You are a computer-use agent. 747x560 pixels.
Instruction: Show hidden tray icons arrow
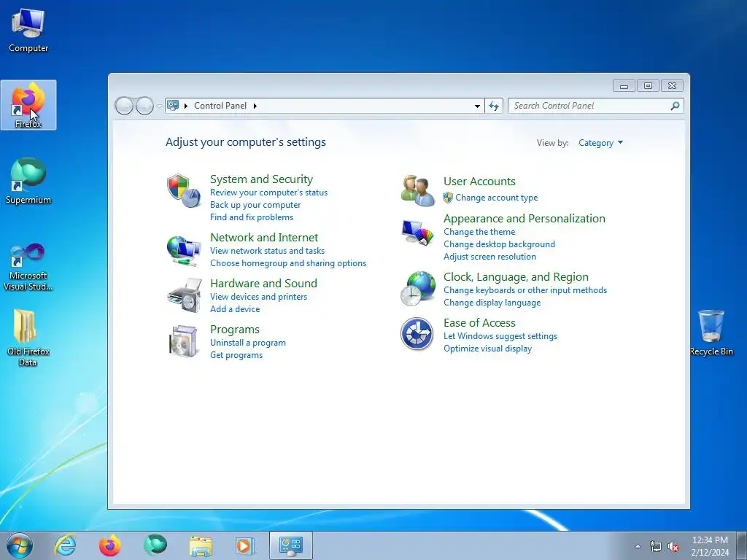(638, 546)
